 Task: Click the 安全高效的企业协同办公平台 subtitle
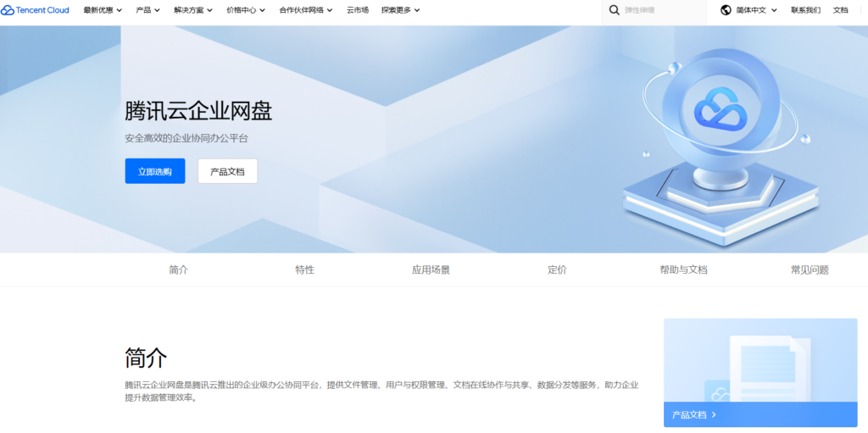[186, 138]
